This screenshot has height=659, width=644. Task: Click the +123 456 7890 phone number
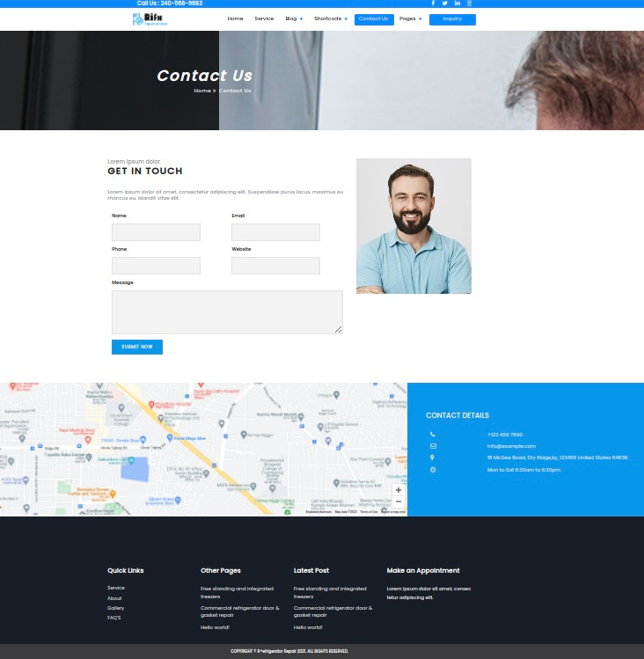pos(504,434)
